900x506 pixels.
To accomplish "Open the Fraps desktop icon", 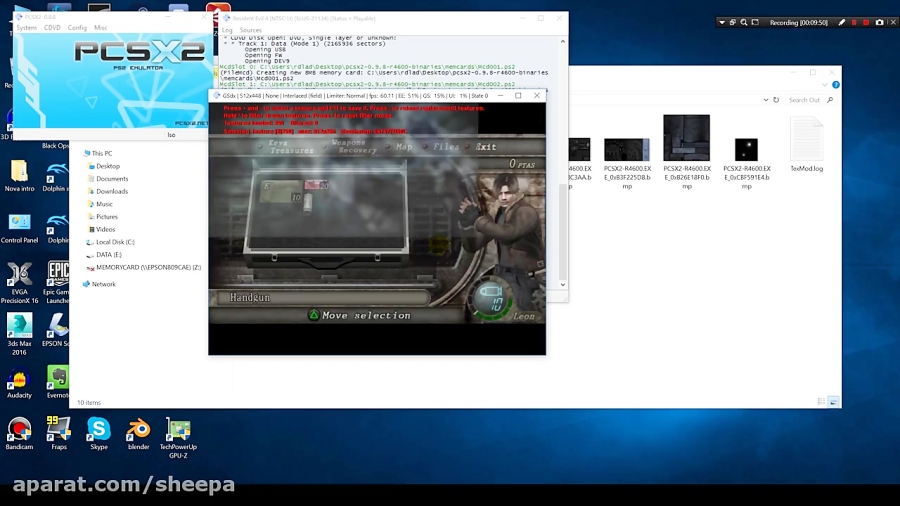I will (59, 434).
